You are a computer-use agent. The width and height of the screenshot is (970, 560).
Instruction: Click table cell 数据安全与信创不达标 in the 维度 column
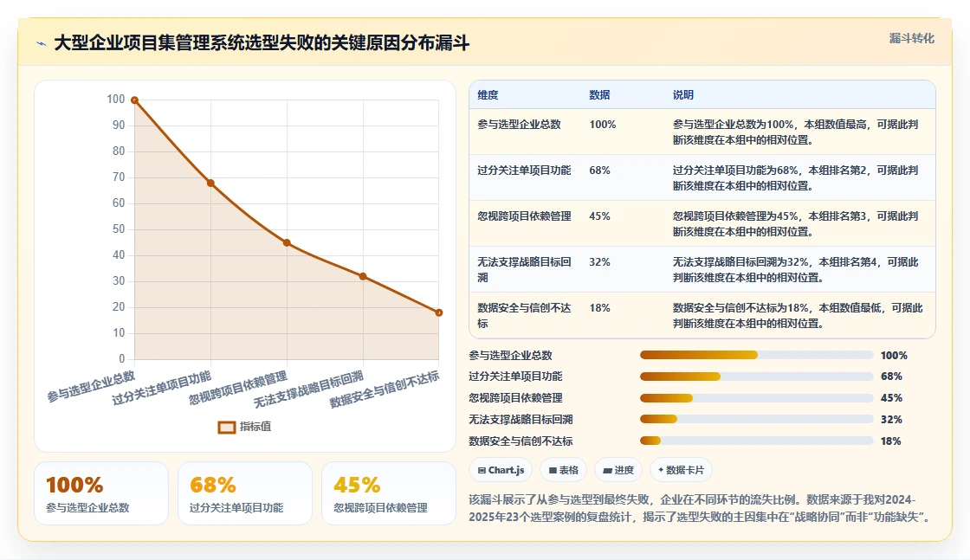[524, 315]
